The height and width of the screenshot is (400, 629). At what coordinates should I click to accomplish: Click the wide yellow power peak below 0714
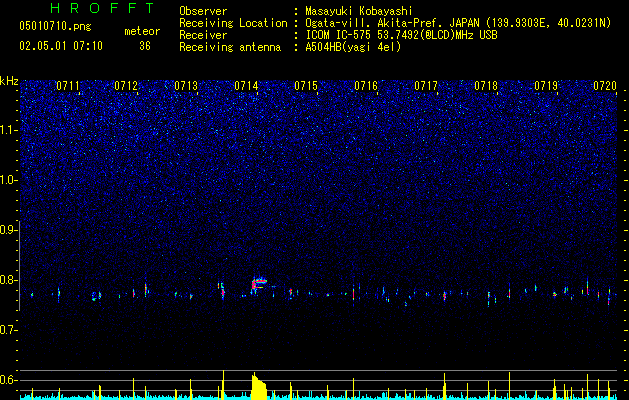pos(259,386)
